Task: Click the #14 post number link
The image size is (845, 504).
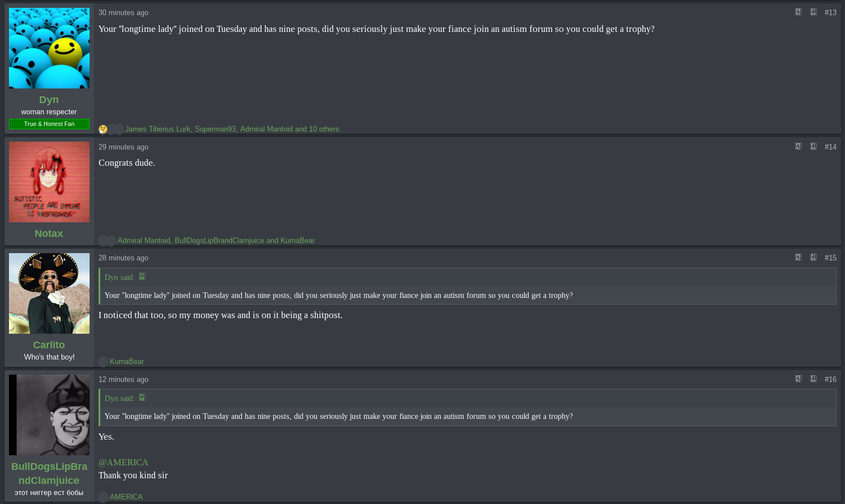Action: click(830, 147)
